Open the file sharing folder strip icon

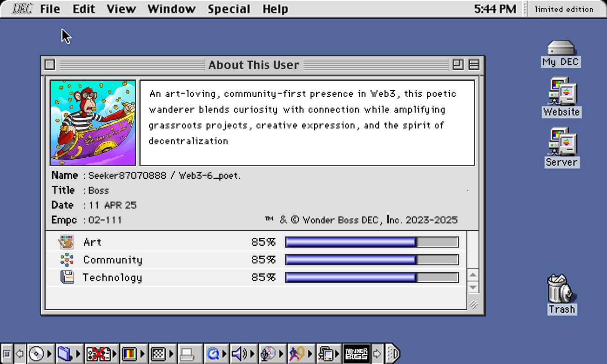click(x=64, y=354)
